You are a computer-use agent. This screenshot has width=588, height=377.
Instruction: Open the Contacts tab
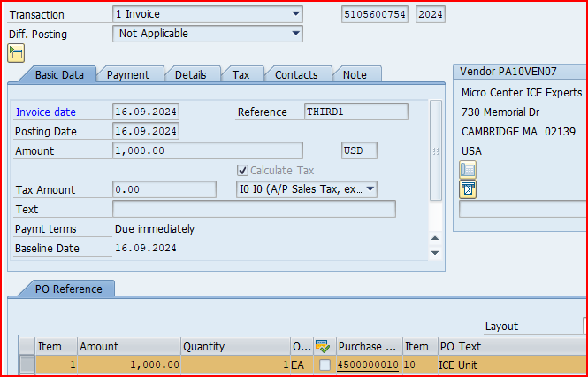[x=296, y=75]
